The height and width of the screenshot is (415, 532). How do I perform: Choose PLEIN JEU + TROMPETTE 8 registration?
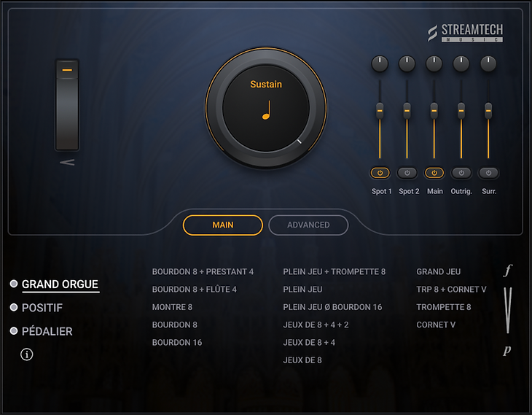pyautogui.click(x=335, y=272)
